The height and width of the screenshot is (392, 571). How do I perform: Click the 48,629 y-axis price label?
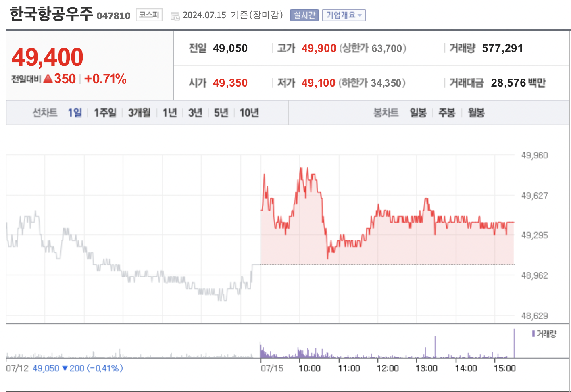[x=535, y=316]
